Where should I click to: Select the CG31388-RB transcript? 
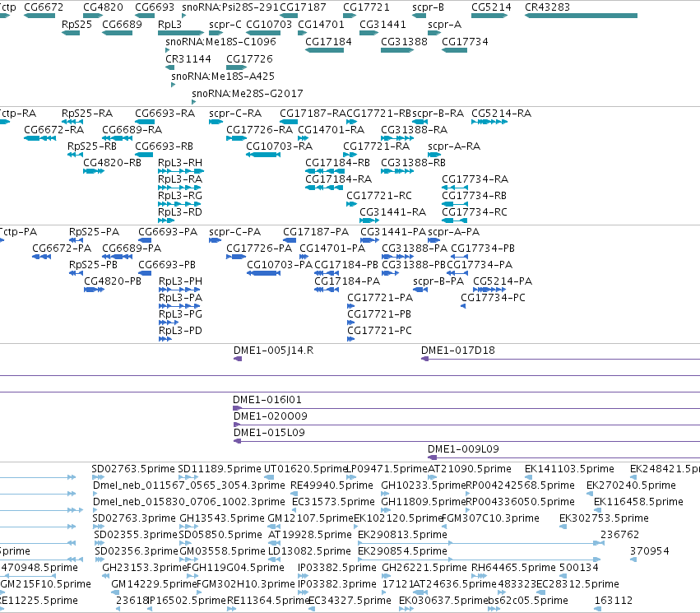click(397, 171)
